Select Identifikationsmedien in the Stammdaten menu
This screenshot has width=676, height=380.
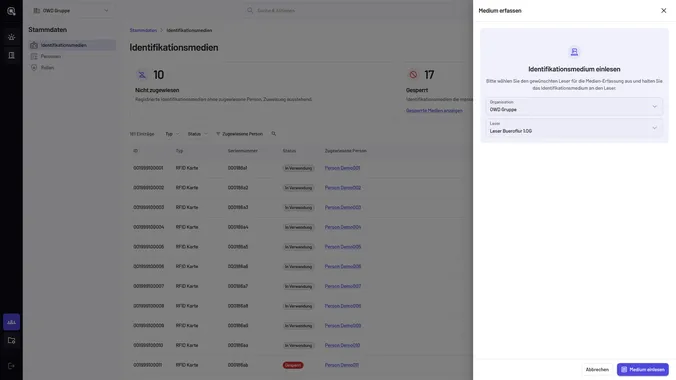pyautogui.click(x=72, y=45)
